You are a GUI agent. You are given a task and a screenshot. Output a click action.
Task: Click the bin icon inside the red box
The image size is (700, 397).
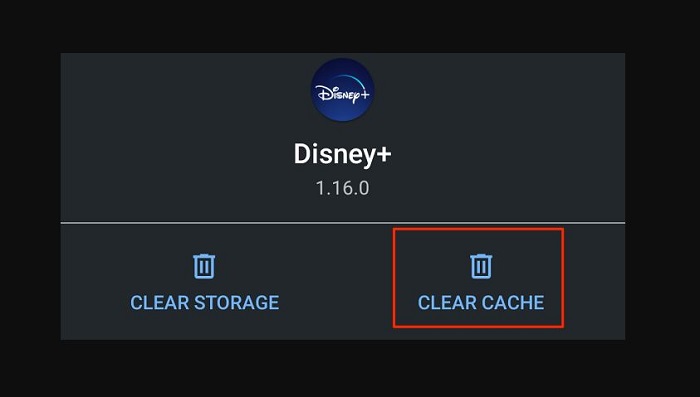click(x=481, y=266)
